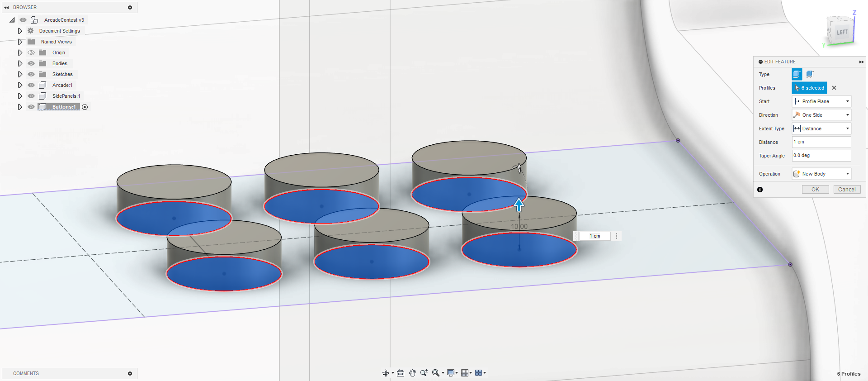Cancel the Edit Feature dialog
This screenshot has height=381, width=868.
(x=847, y=190)
